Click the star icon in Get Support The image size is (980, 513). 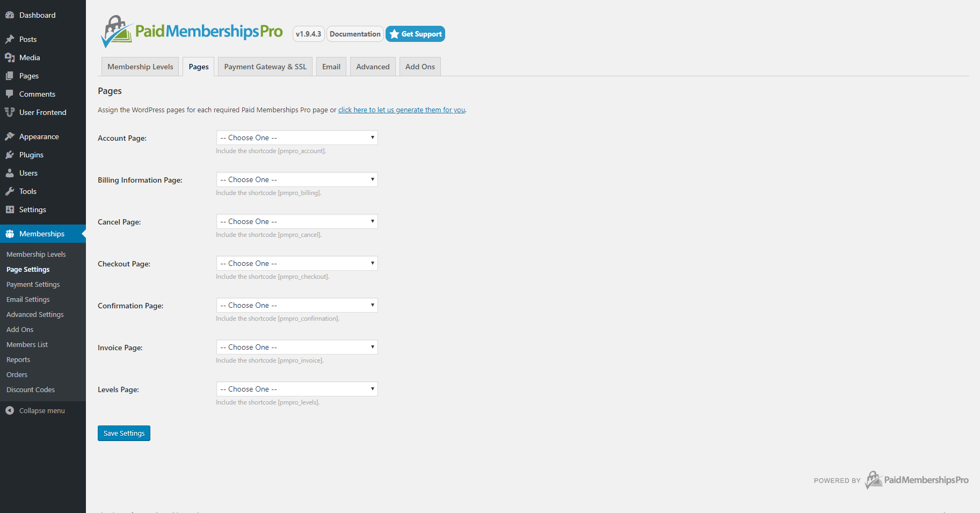pyautogui.click(x=394, y=34)
